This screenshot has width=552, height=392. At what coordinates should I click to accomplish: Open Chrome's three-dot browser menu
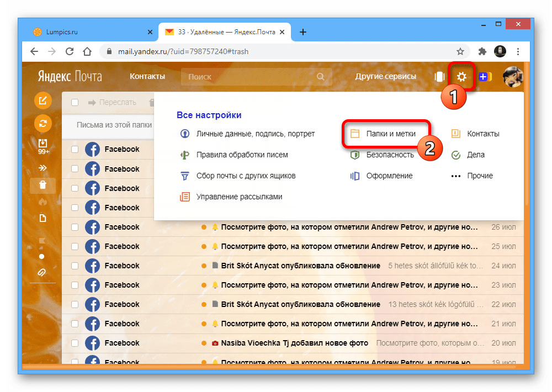[518, 51]
